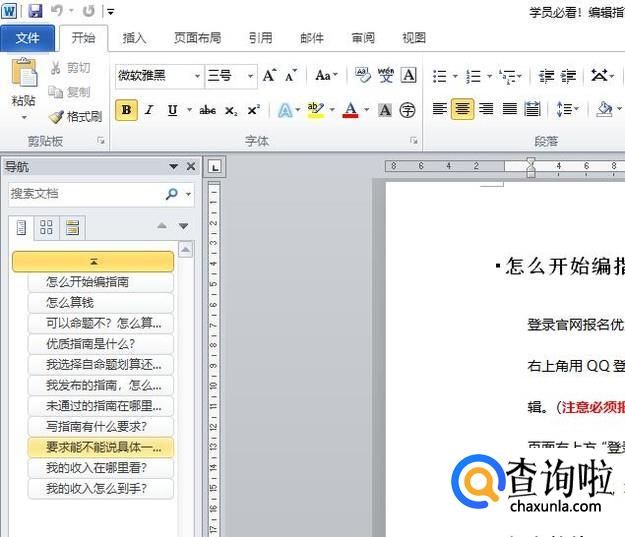Click the Numbering list icon
The width and height of the screenshot is (625, 537).
473,76
